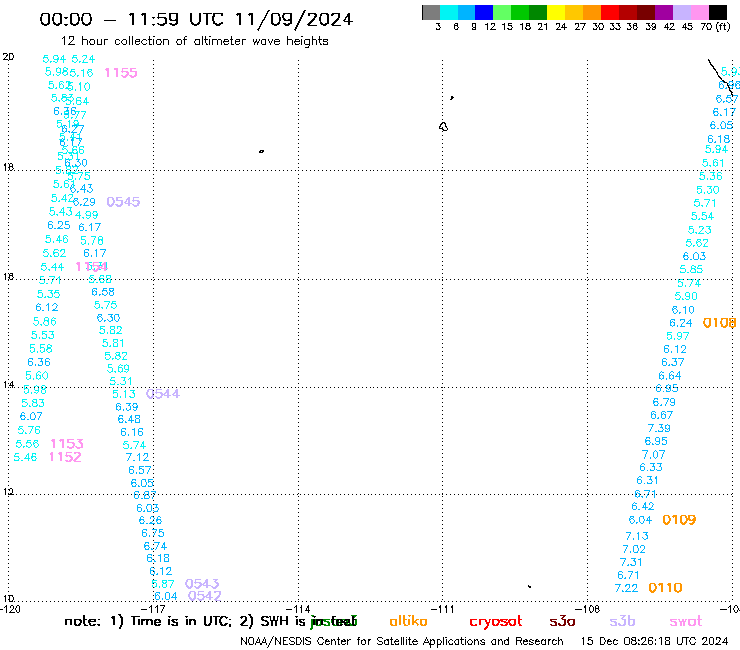This screenshot has height=650, width=740.
Task: Click the gray swatch in the color scale
Action: 431,12
